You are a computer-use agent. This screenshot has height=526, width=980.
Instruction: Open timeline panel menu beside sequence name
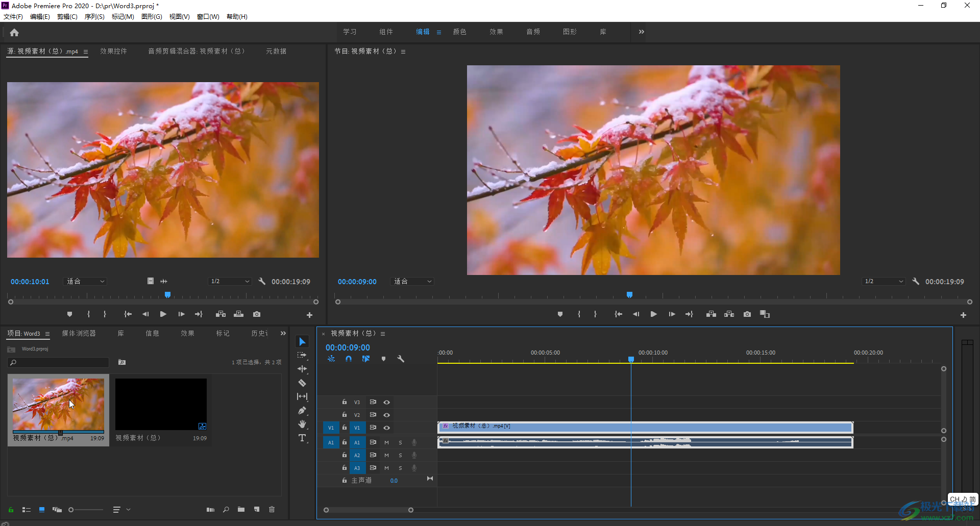383,334
